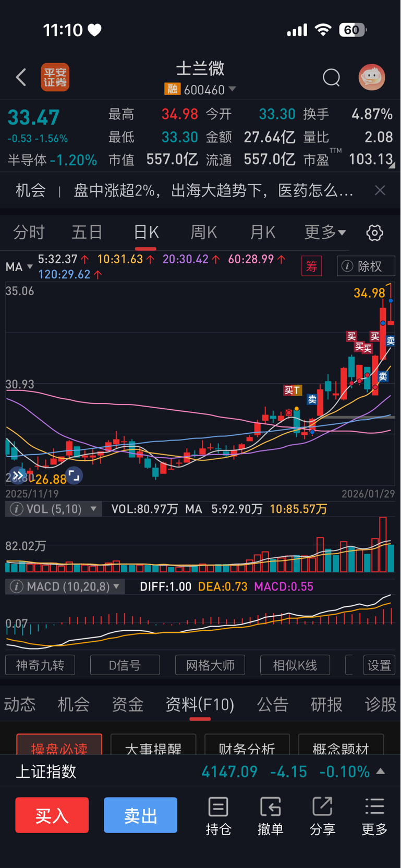Expand the 上证指数 bar arrow
This screenshot has width=401, height=868.
[381, 772]
